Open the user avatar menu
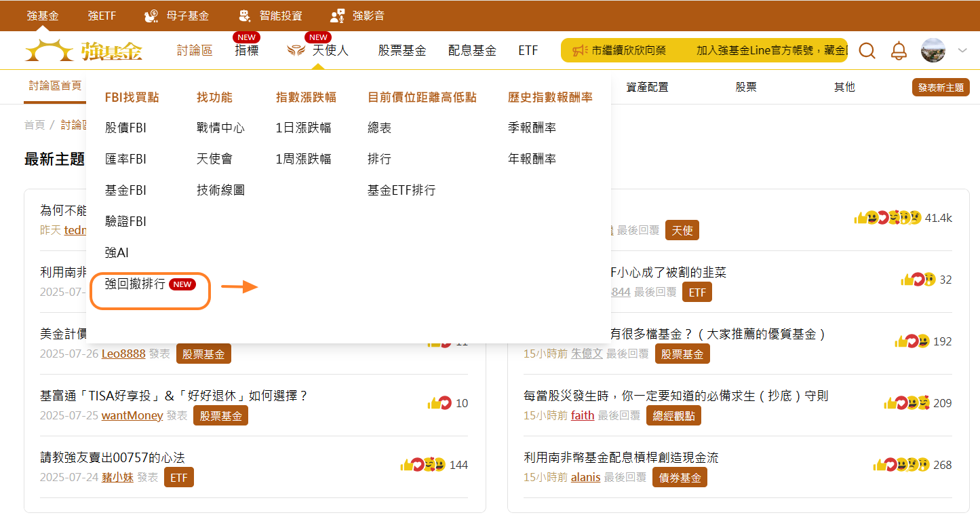 (933, 50)
